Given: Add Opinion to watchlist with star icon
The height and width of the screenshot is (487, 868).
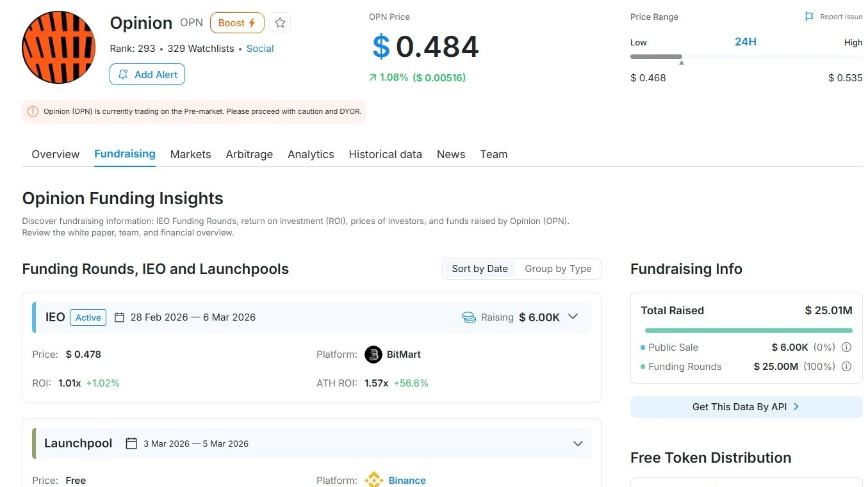Looking at the screenshot, I should click(280, 23).
